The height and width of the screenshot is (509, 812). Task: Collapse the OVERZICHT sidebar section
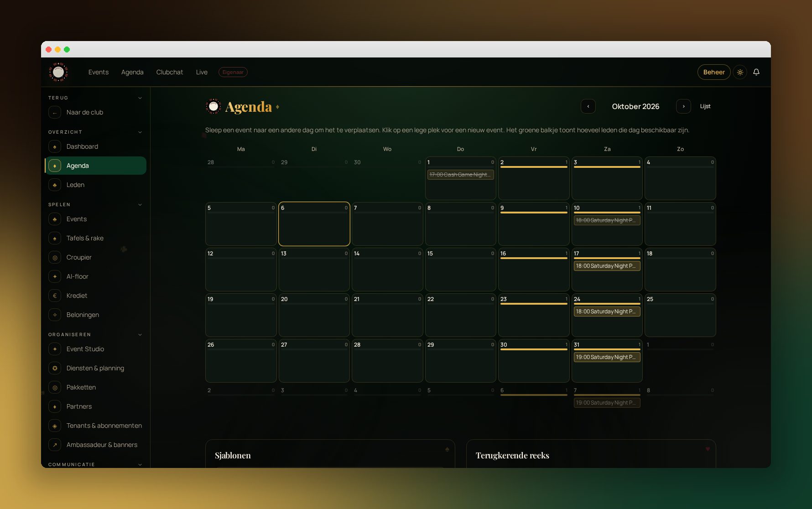point(140,132)
